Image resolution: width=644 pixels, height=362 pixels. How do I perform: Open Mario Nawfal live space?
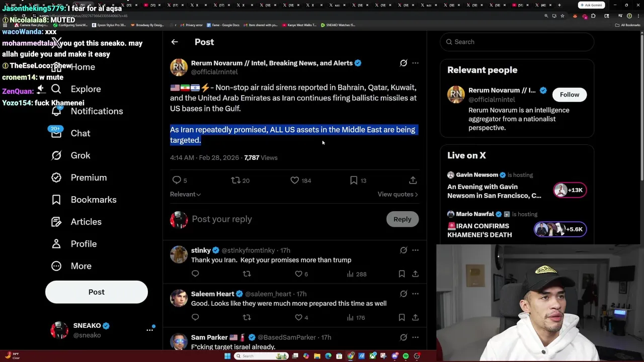tap(479, 230)
